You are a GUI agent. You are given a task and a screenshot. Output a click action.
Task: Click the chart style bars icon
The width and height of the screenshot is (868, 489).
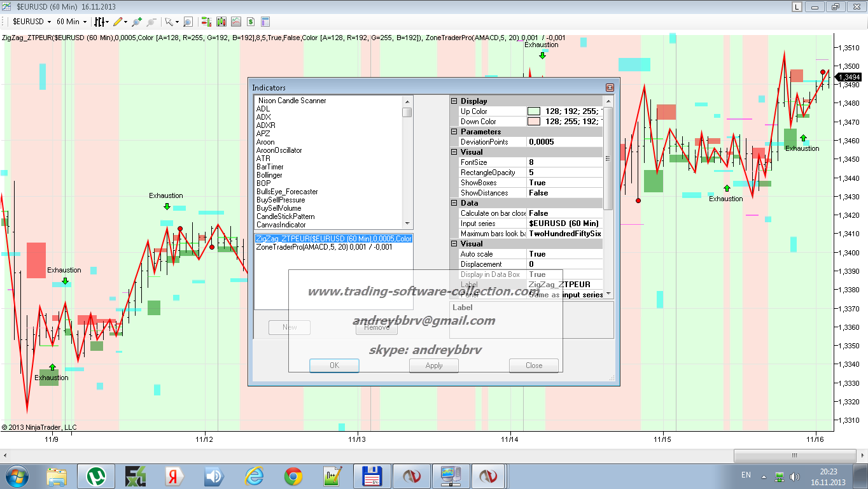(100, 22)
